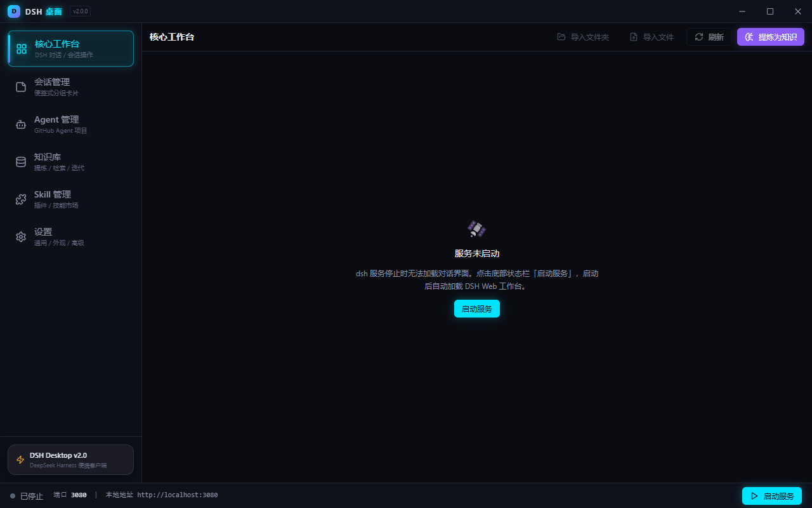Click the 服务未启动 heading
The image size is (812, 508).
click(477, 253)
